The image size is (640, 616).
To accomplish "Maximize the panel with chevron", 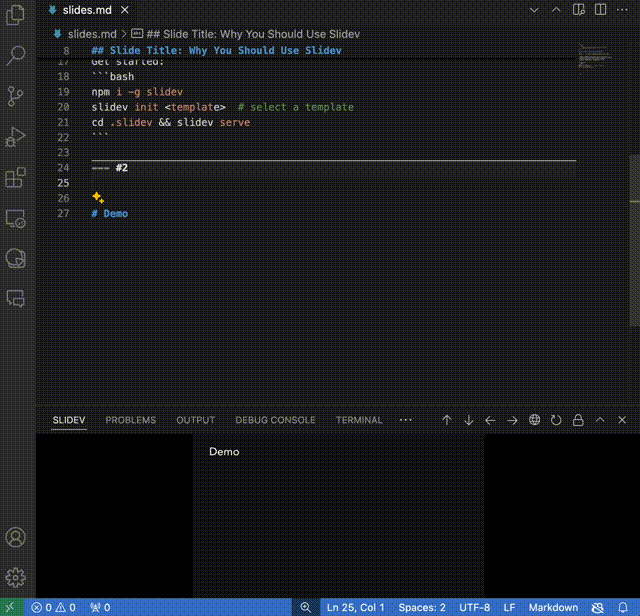I will (600, 420).
